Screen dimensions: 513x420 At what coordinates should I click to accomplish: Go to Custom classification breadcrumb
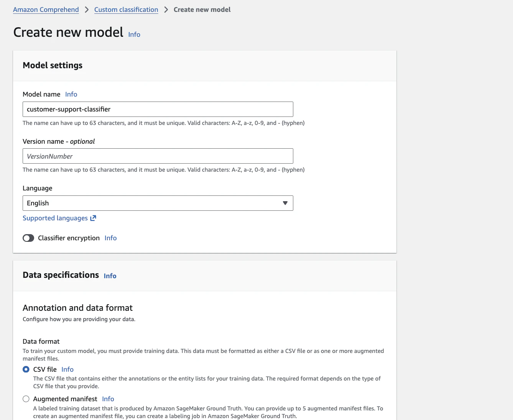pos(126,10)
